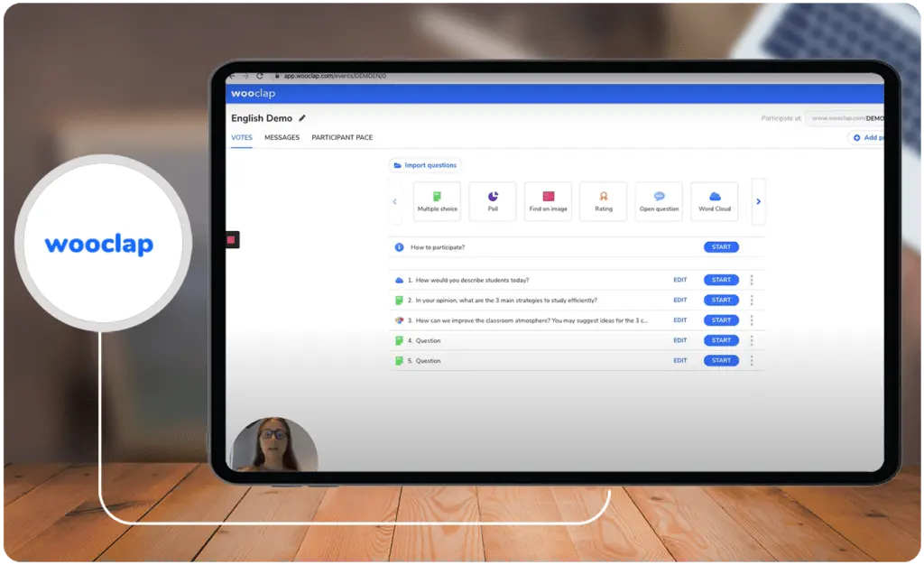Viewport: 924px width, 565px height.
Task: Switch to the Votes tab
Action: pyautogui.click(x=242, y=137)
